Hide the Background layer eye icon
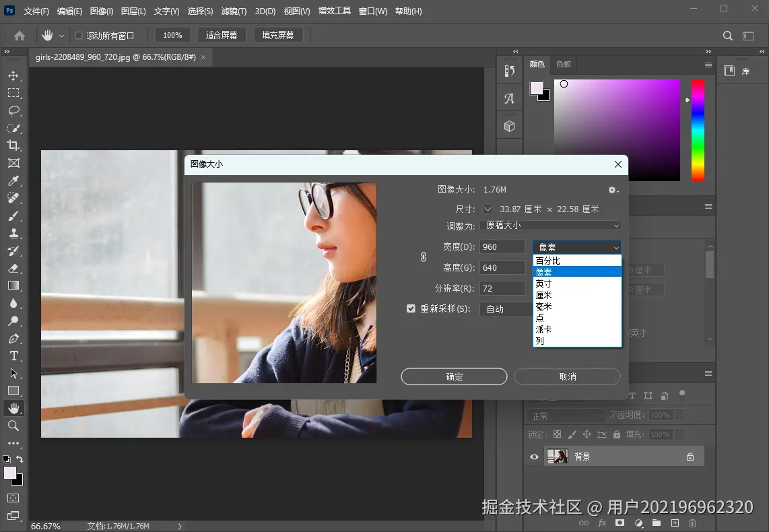 [x=534, y=457]
